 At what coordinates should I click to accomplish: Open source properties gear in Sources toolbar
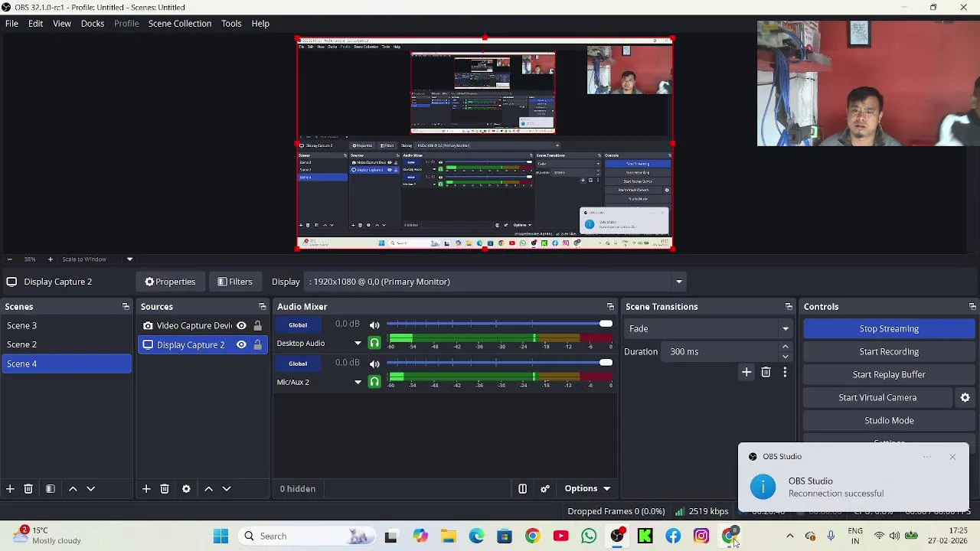coord(186,488)
